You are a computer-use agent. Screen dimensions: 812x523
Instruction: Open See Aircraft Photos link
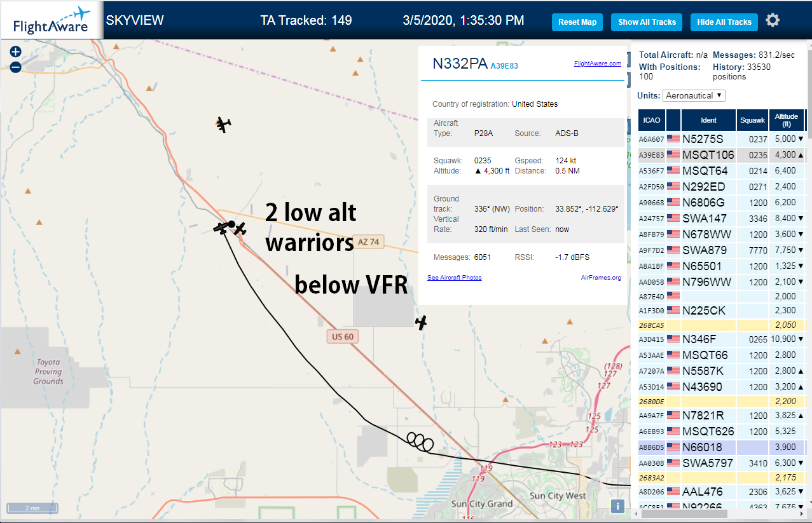(x=454, y=278)
